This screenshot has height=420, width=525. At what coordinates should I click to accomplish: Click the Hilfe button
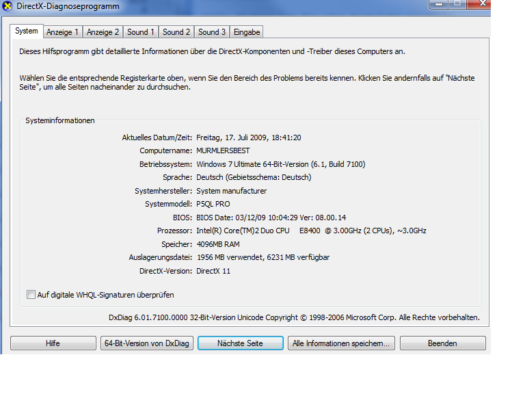[53, 343]
